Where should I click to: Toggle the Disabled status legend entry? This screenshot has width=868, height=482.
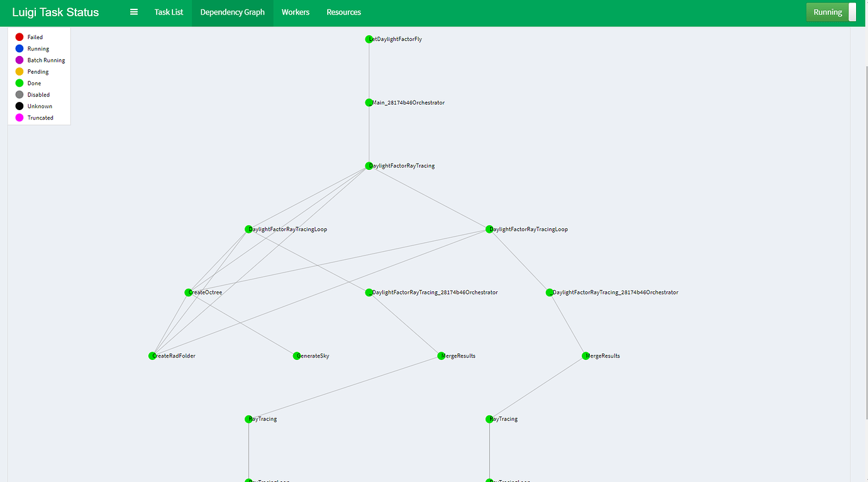coord(18,94)
